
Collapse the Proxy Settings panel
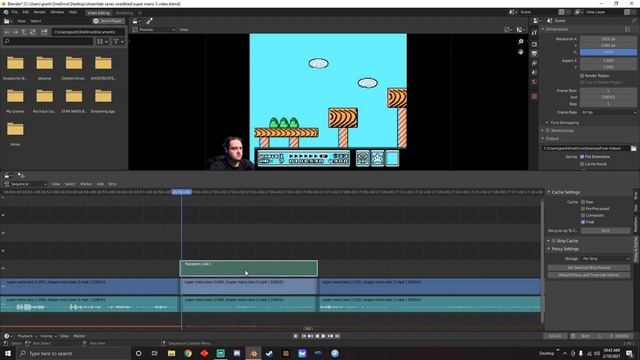[x=563, y=249]
